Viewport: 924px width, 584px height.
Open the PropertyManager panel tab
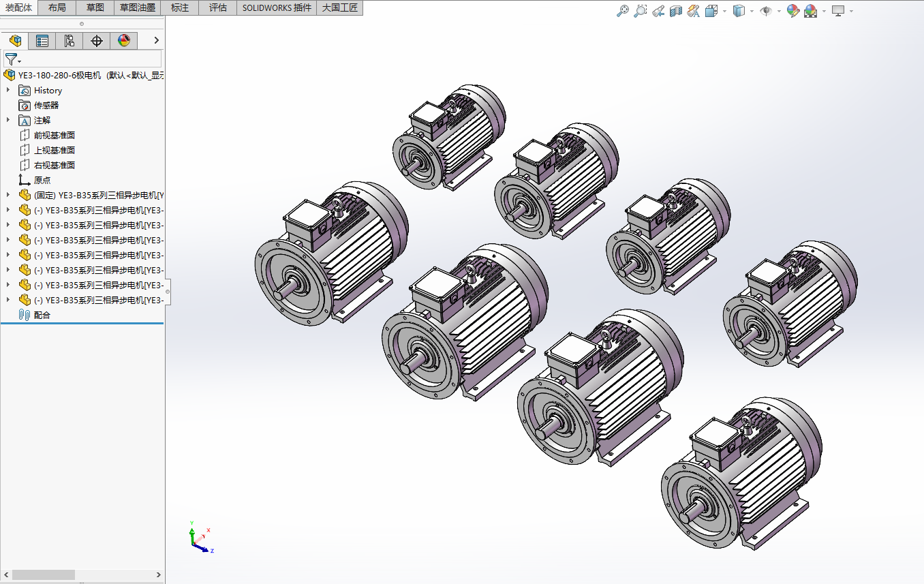[x=42, y=41]
